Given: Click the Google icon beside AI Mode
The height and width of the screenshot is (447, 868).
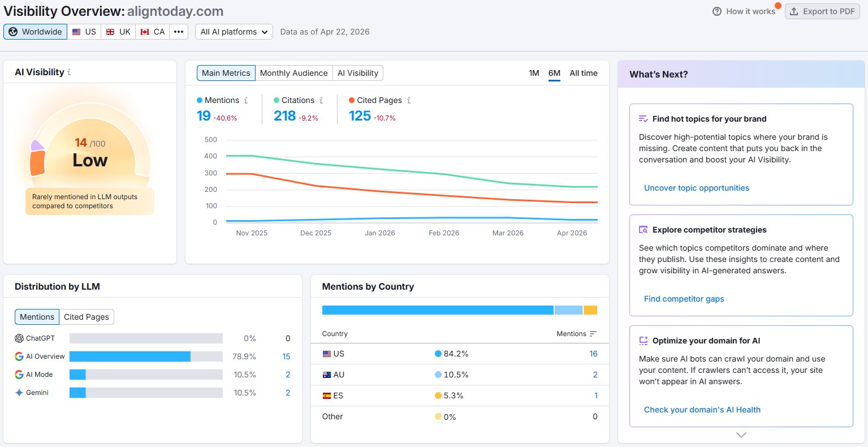Looking at the screenshot, I should [x=19, y=375].
